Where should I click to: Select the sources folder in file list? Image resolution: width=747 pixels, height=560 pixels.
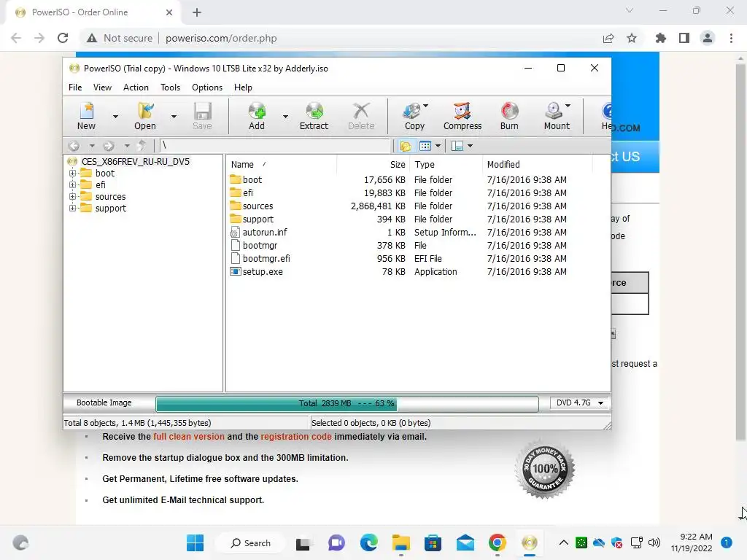(x=258, y=206)
